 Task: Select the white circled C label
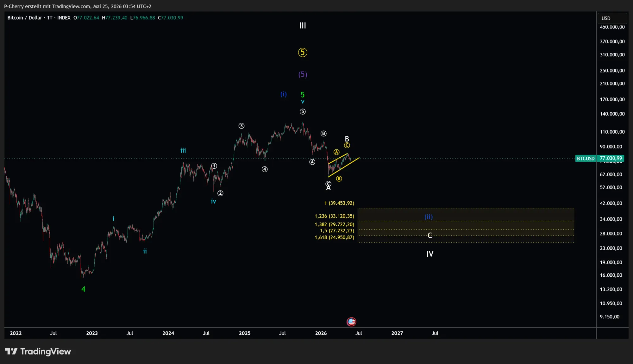click(329, 184)
